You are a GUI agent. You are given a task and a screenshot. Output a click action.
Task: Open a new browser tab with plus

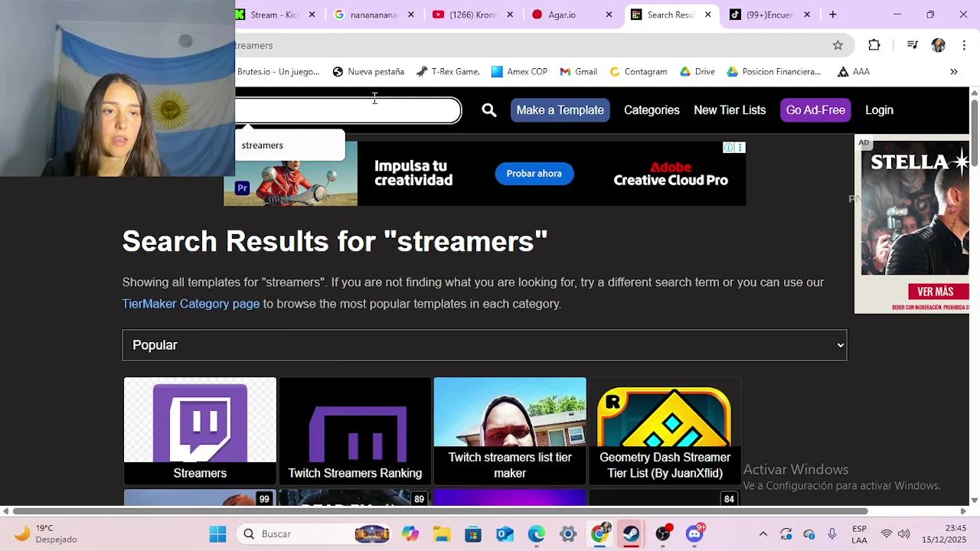click(x=832, y=15)
